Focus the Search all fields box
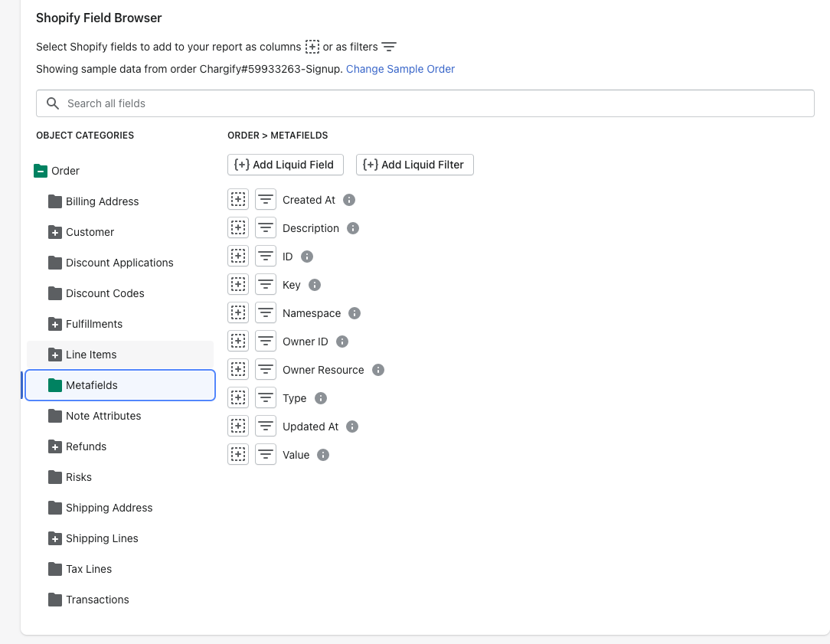Screen dimensions: 830x644 [425, 103]
